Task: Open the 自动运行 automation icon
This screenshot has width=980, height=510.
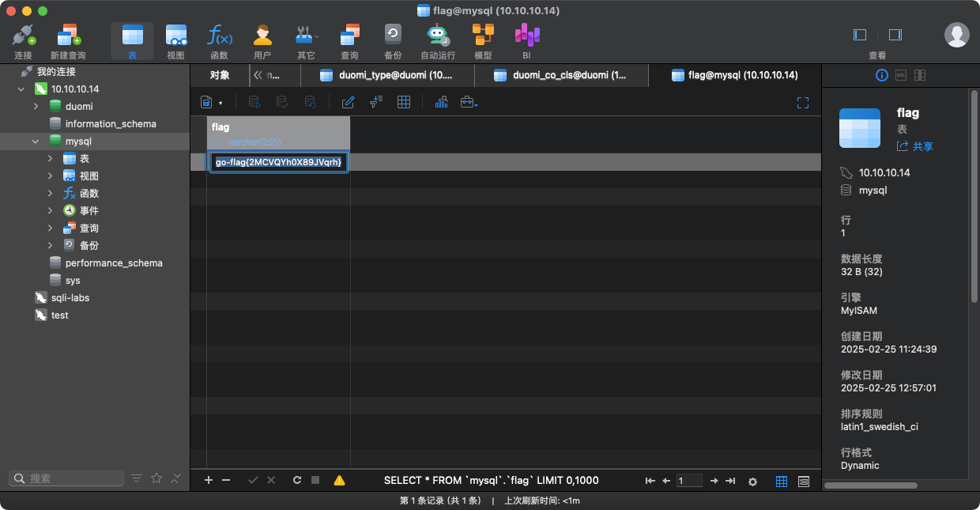Action: 438,41
